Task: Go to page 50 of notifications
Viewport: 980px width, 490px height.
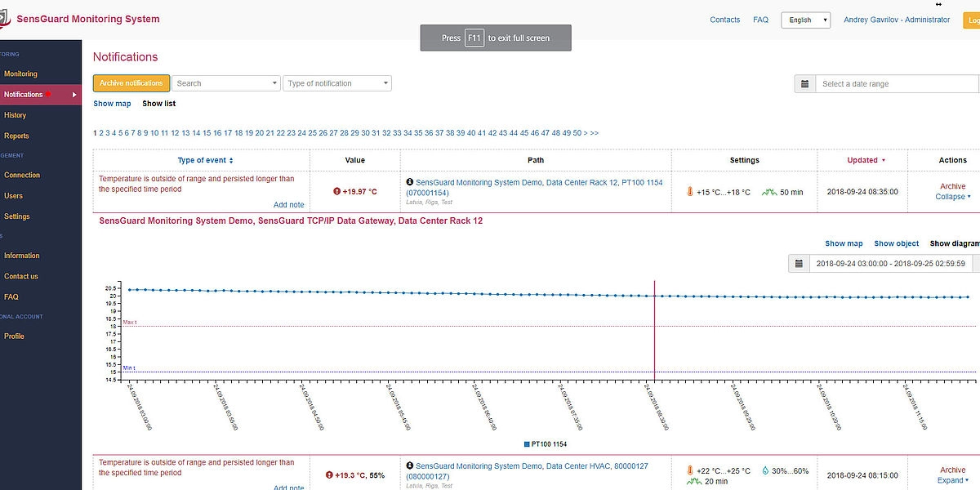Action: [x=577, y=133]
